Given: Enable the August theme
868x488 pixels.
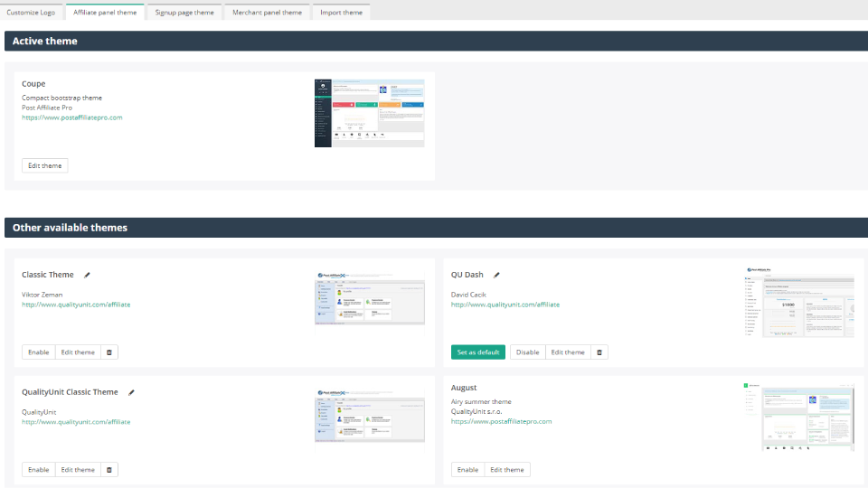Looking at the screenshot, I should click(467, 470).
